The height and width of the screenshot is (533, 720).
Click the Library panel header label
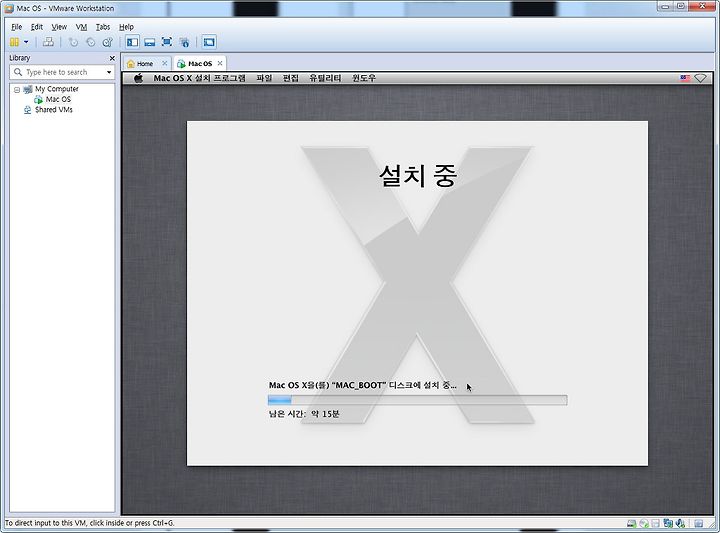(x=20, y=58)
